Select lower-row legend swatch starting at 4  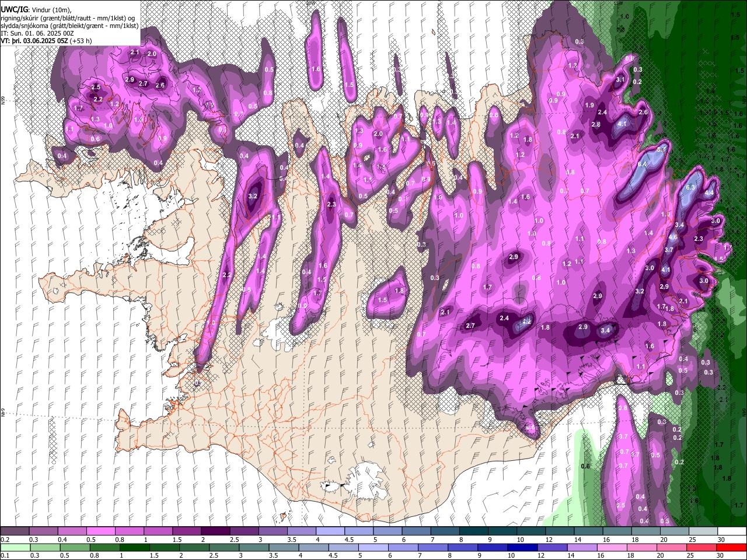[x=314, y=548]
